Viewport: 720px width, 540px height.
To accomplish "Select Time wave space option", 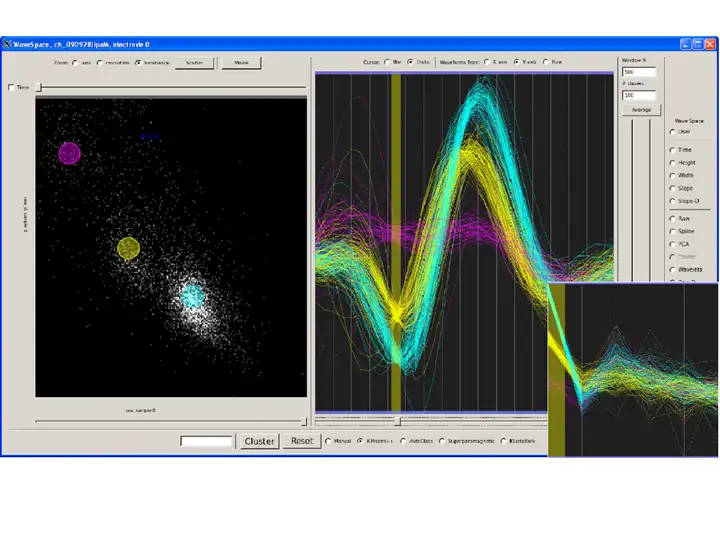I will (x=673, y=150).
